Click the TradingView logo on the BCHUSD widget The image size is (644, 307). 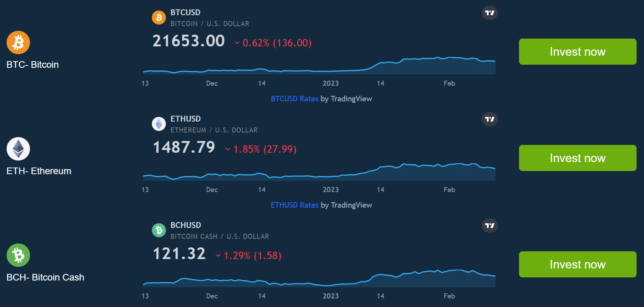pyautogui.click(x=489, y=226)
